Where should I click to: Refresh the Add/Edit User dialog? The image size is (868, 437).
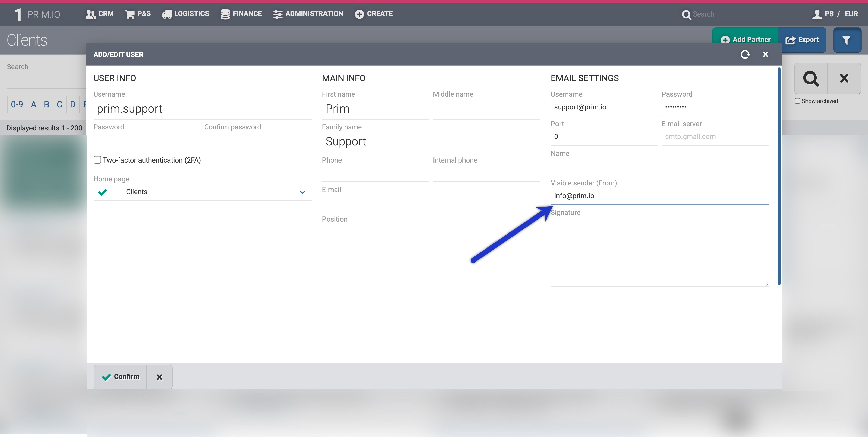(745, 54)
